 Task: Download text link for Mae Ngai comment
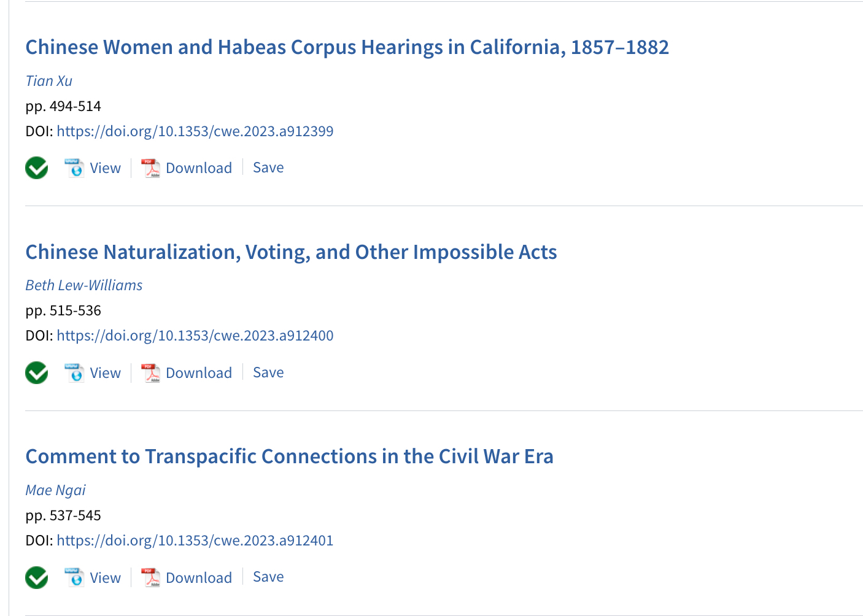199,578
